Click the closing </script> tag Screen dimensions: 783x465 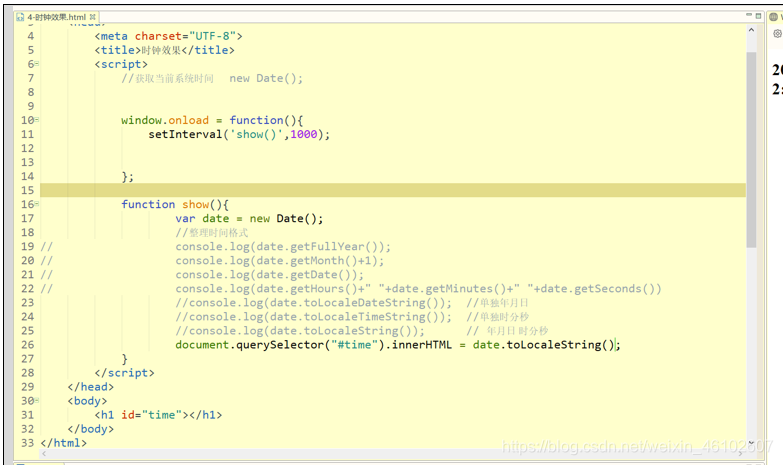click(124, 373)
